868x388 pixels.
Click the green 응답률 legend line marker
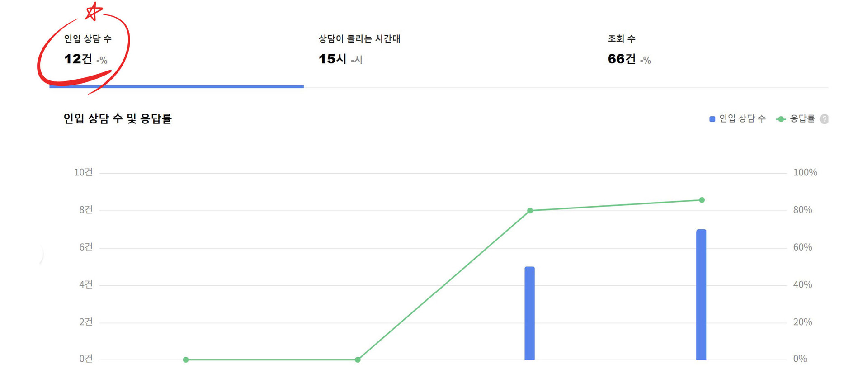tap(780, 118)
